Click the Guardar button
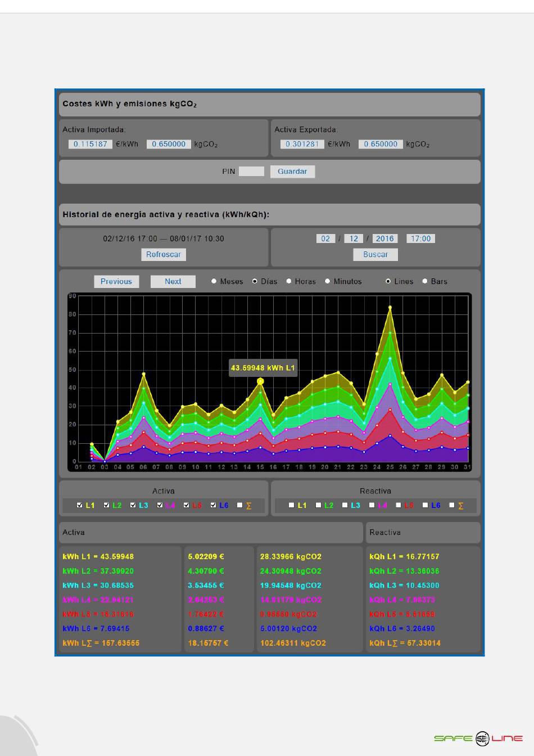Image resolution: width=534 pixels, height=756 pixels. (x=292, y=172)
